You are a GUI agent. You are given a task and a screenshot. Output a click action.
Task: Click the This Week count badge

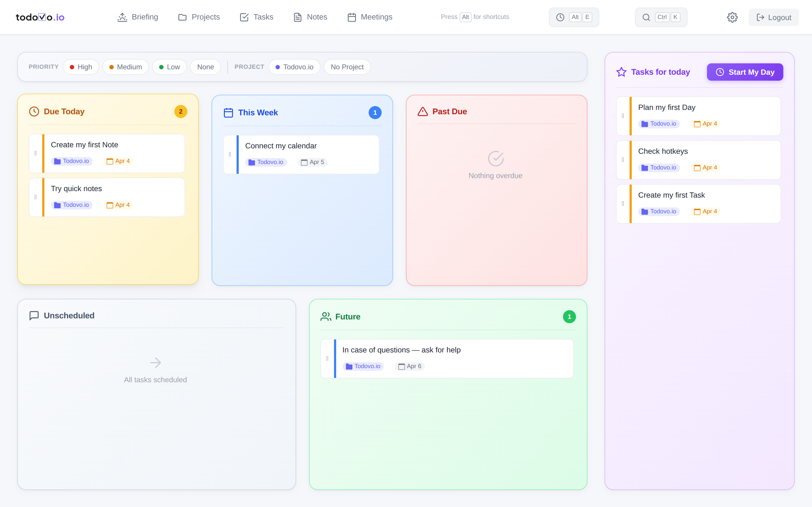point(375,113)
